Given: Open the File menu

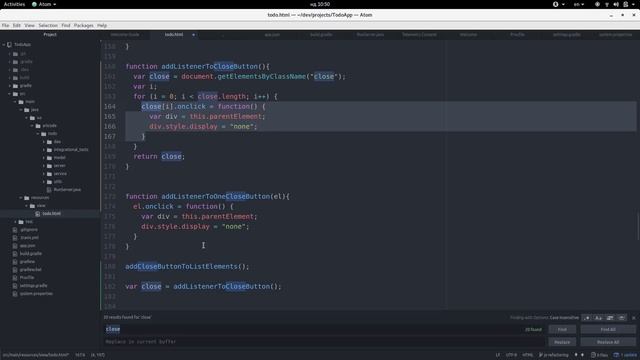Looking at the screenshot, I should click(5, 25).
